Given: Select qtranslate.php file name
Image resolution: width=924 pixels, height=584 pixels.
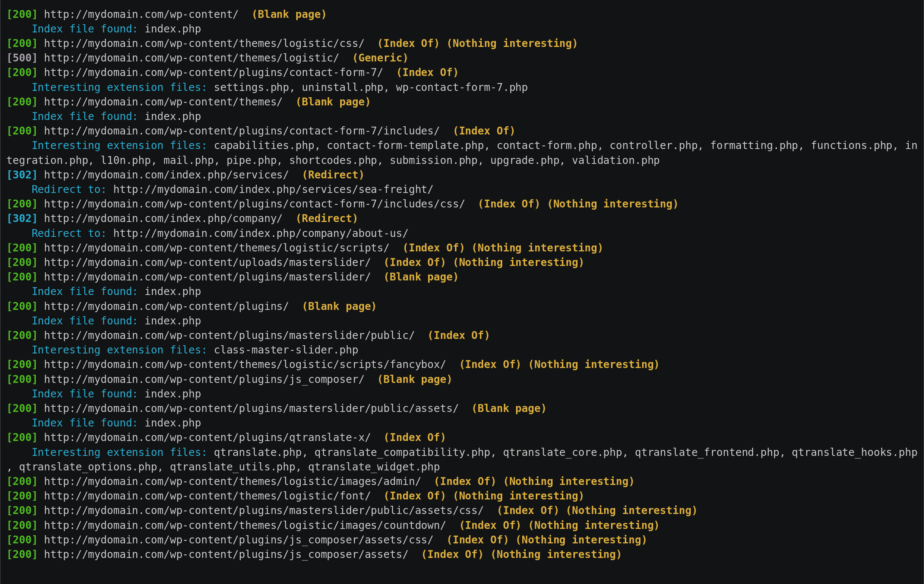Looking at the screenshot, I should point(257,453).
